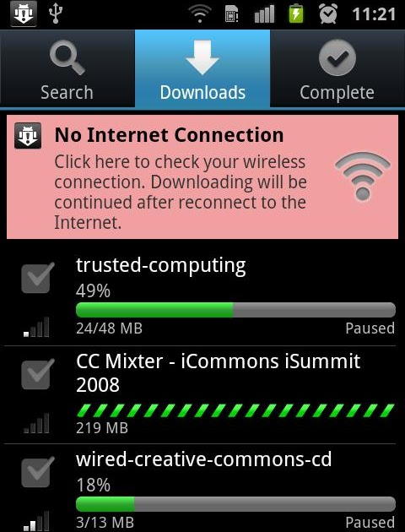Open the No Internet Connection banner

(x=202, y=176)
